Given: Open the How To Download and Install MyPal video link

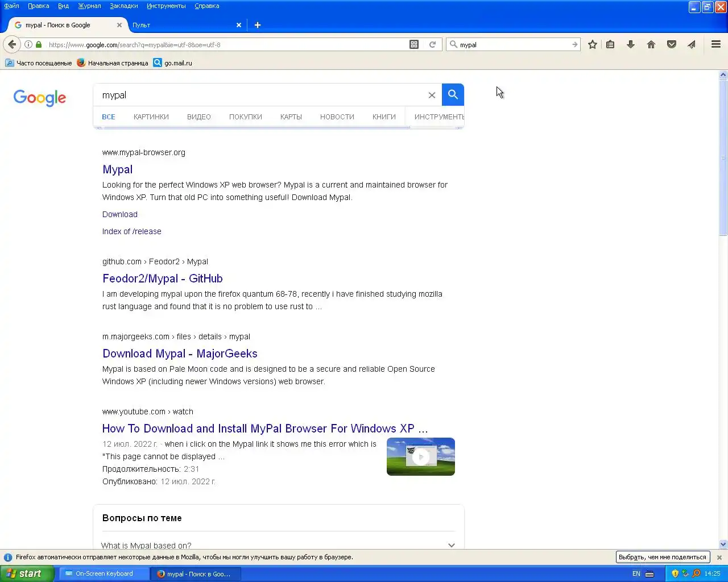Looking at the screenshot, I should point(265,429).
